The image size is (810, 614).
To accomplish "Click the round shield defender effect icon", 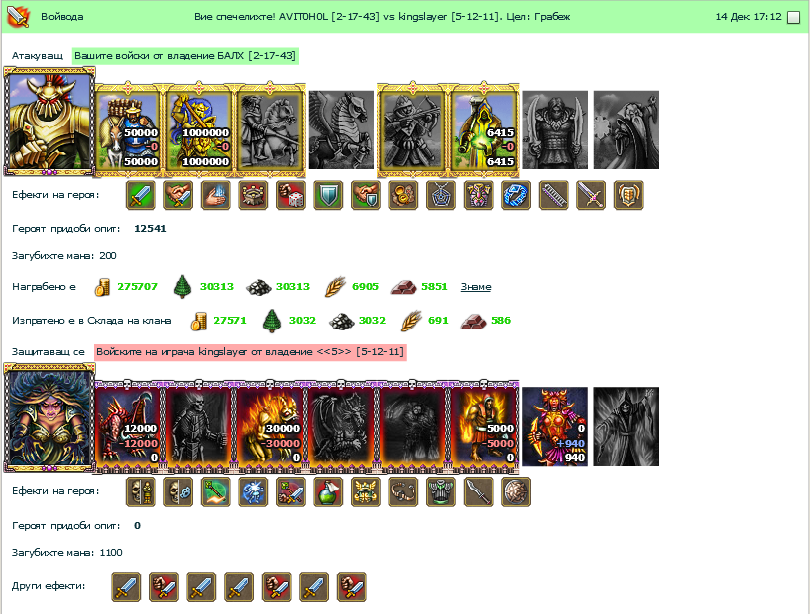I will [x=516, y=491].
